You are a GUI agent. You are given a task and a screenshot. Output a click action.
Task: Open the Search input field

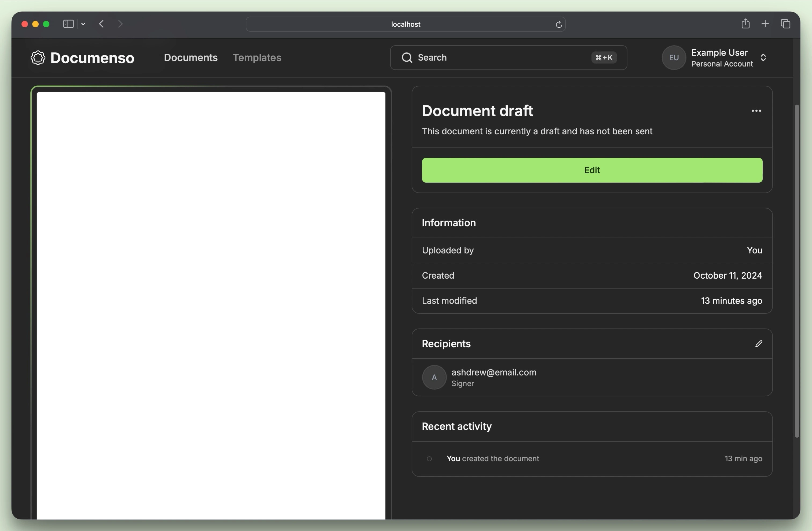pyautogui.click(x=508, y=57)
